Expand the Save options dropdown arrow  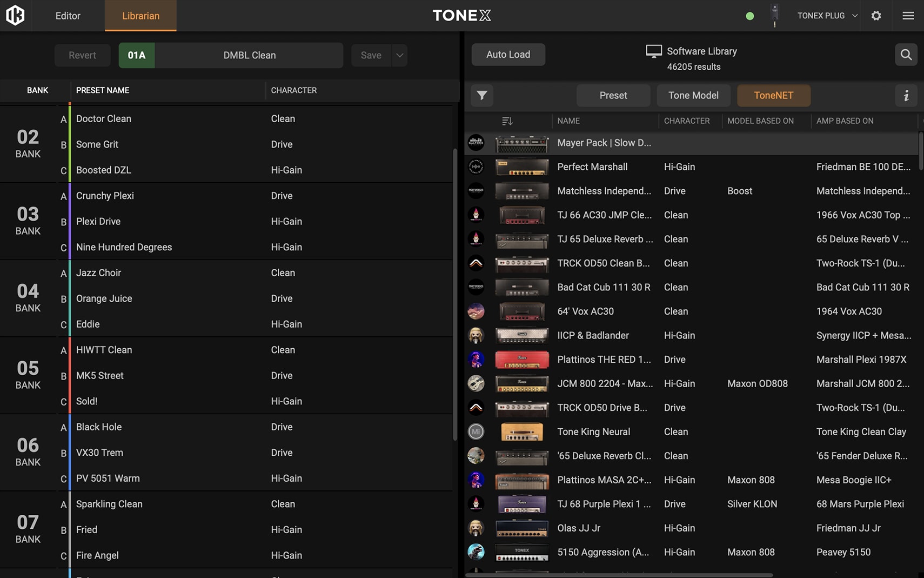point(399,55)
